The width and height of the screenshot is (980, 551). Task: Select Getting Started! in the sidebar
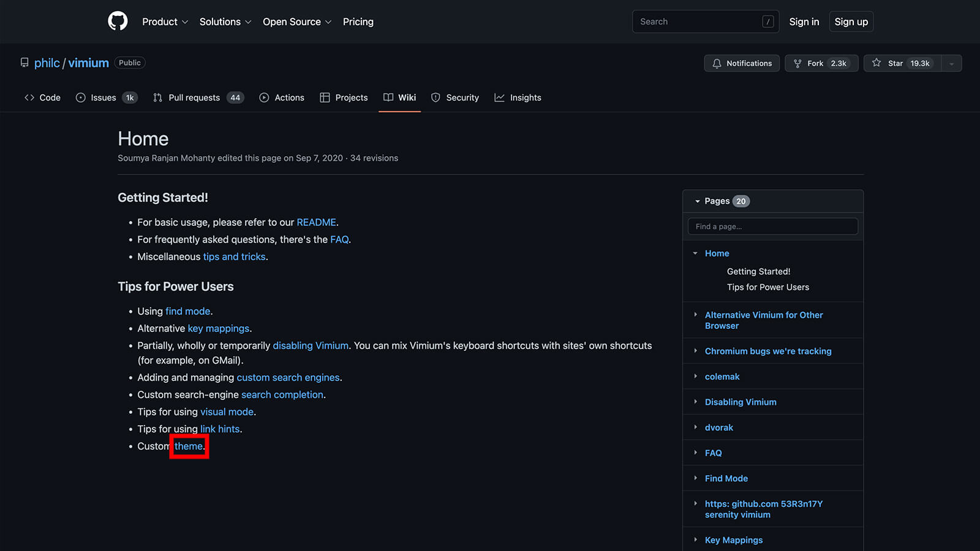(758, 271)
